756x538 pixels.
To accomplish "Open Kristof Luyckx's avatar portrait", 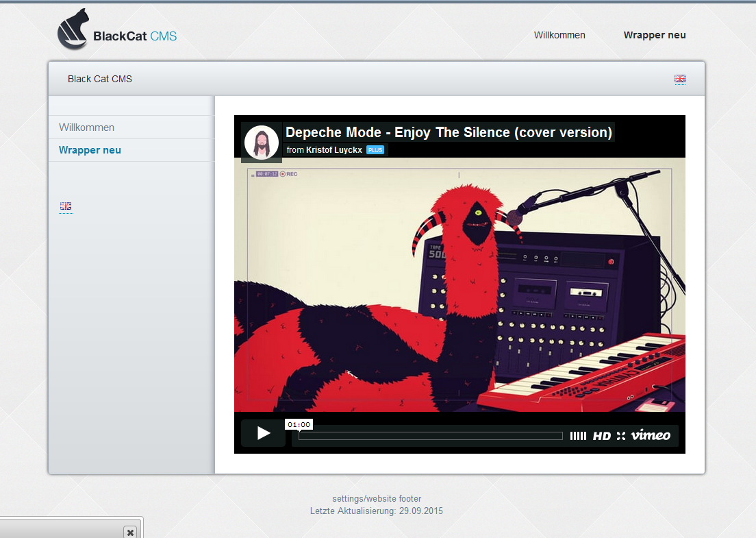I will click(262, 143).
